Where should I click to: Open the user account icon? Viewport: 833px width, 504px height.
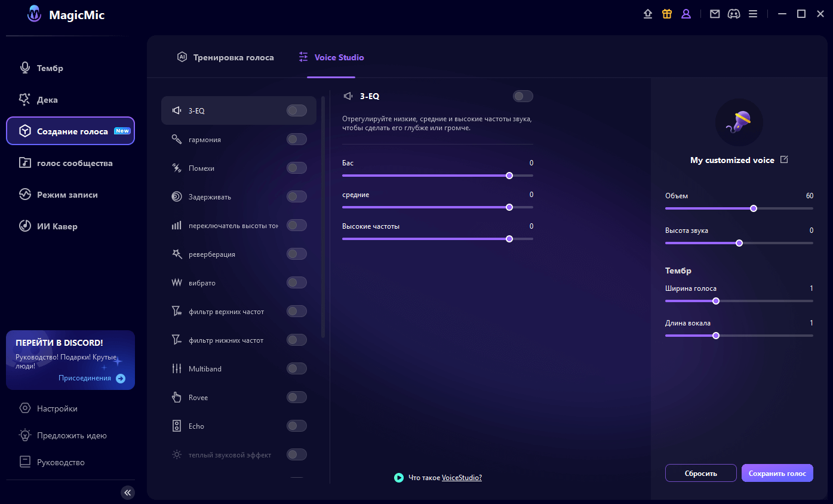coord(686,14)
